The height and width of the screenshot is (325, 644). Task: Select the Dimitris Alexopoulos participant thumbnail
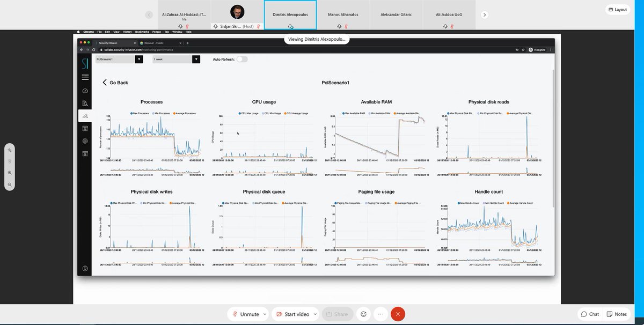[x=290, y=14]
